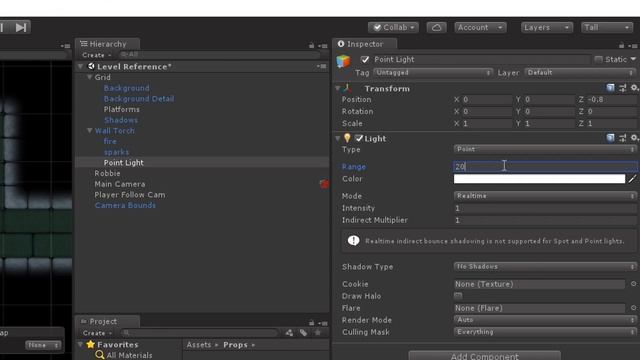Open the Light help reference icon
This screenshot has height=360, width=640.
point(610,138)
